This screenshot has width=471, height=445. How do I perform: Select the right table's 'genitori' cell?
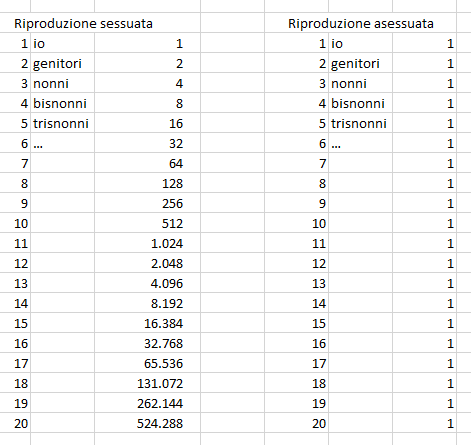click(360, 63)
